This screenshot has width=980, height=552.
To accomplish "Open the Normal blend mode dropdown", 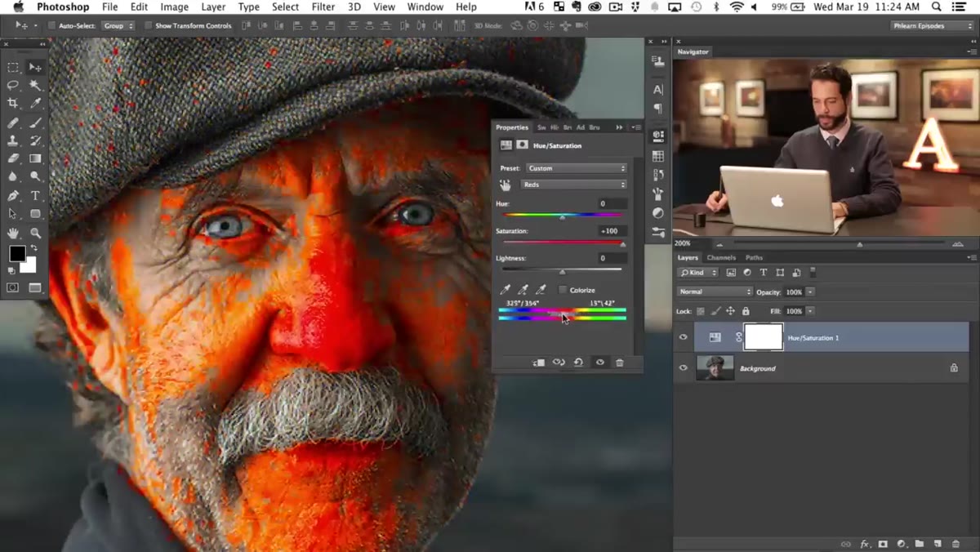I will (715, 292).
